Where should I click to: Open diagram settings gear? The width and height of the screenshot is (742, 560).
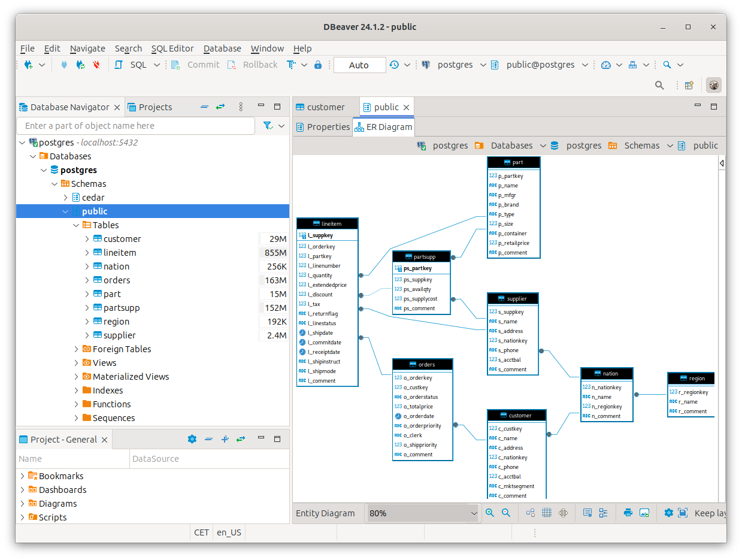(668, 513)
